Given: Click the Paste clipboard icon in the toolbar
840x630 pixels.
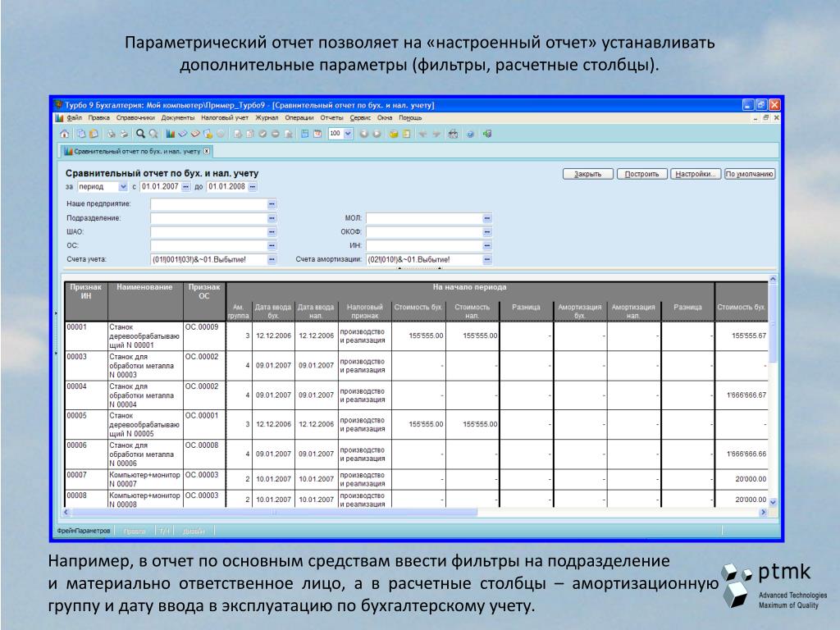Looking at the screenshot, I should point(94,134).
